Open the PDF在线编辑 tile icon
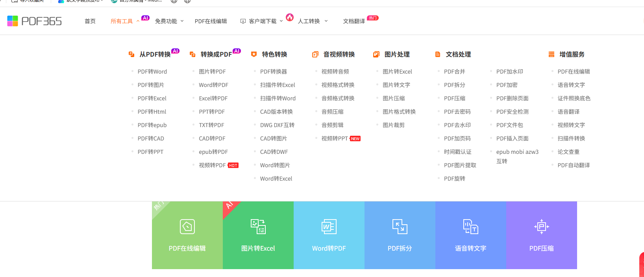This screenshot has height=277, width=644. (187, 227)
